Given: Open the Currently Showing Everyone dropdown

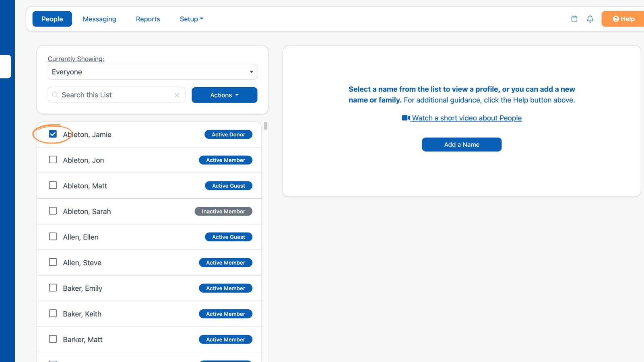Looking at the screenshot, I should coord(153,72).
